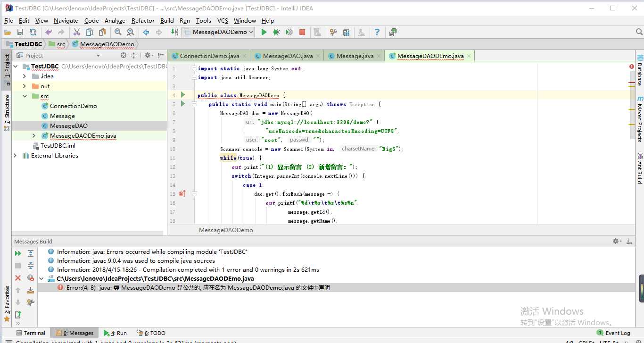
Task: Start Debug with the bug icon
Action: tap(277, 32)
